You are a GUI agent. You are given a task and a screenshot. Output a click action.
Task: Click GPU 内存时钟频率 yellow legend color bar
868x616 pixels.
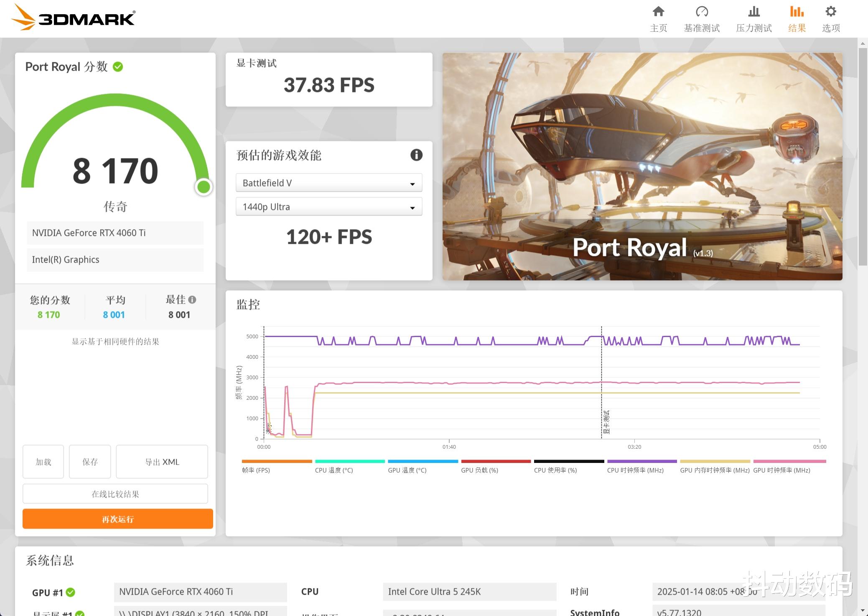pyautogui.click(x=715, y=461)
